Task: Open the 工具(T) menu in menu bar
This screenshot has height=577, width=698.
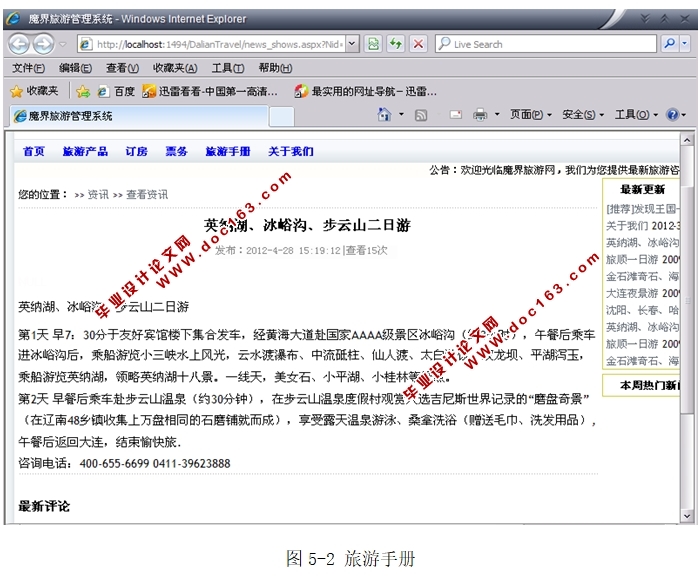Action: tap(228, 68)
